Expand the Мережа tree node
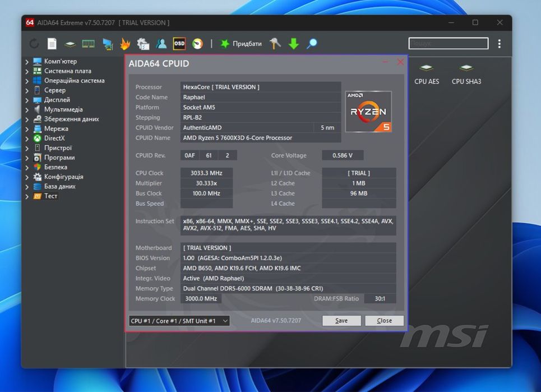Viewport: 541px width, 392px height. pyautogui.click(x=27, y=129)
